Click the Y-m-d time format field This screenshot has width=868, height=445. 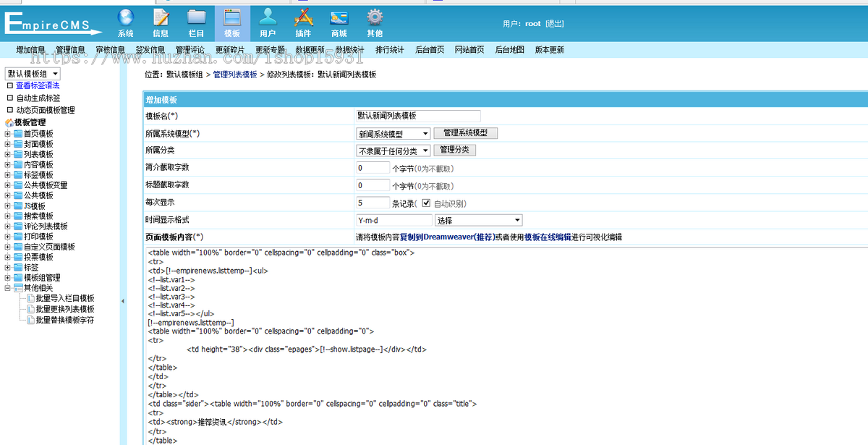(x=394, y=220)
